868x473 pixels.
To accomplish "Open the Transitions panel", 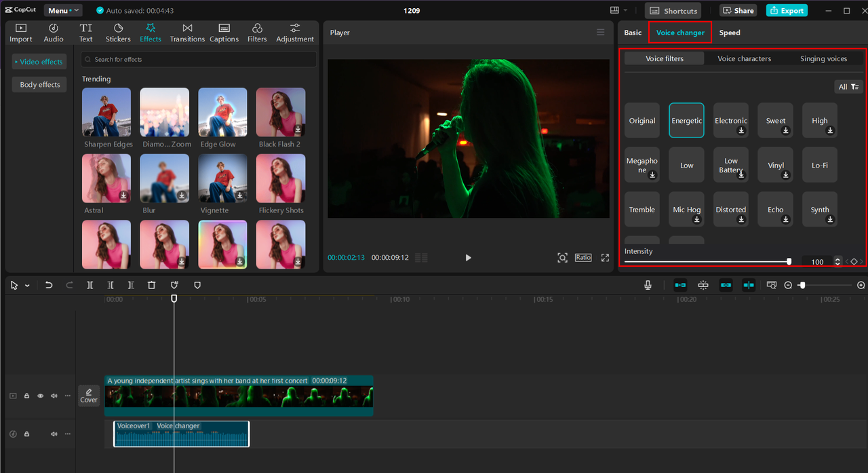I will point(187,33).
